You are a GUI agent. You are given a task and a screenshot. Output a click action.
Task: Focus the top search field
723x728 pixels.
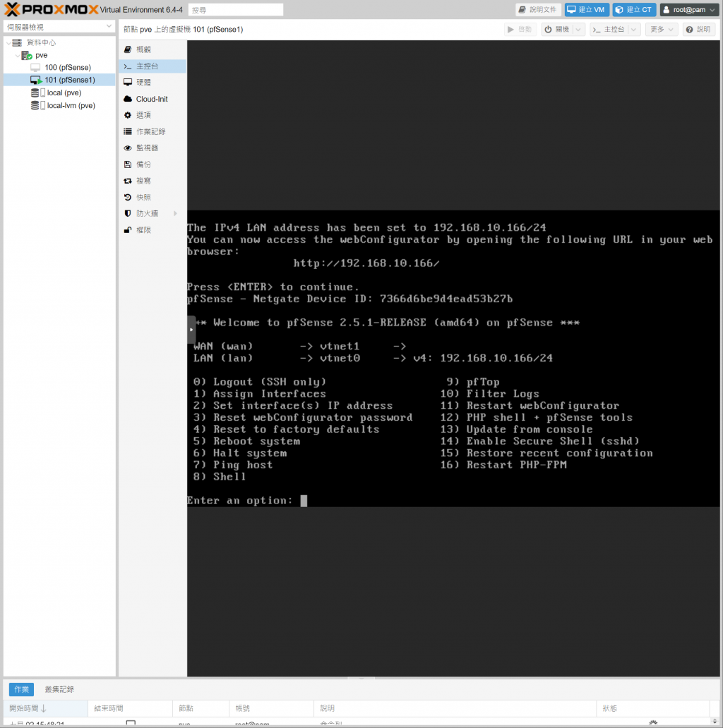tap(236, 10)
